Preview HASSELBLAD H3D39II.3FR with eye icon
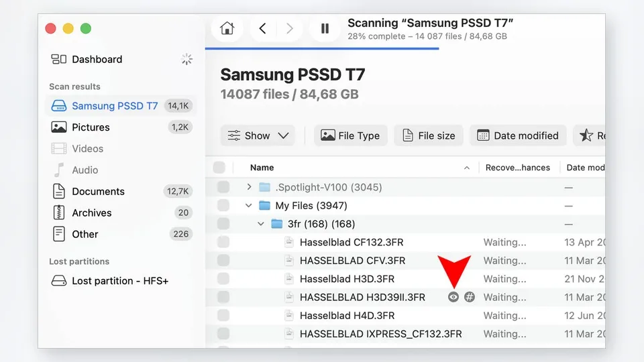Screen dimensions: 644x362 453,297
